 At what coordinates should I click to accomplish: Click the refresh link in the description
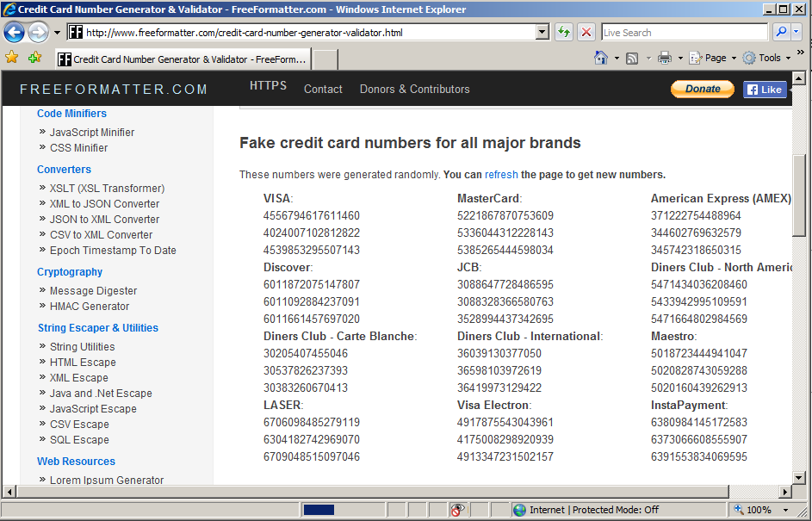(501, 175)
